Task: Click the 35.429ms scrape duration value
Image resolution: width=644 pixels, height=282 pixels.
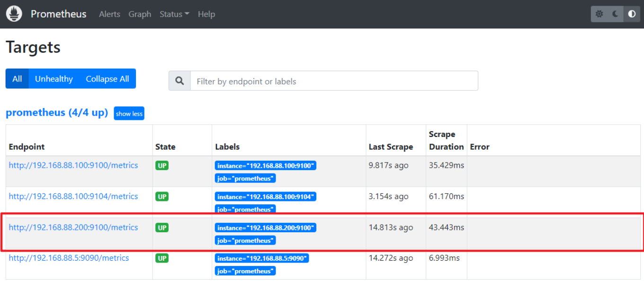Action: tap(447, 165)
